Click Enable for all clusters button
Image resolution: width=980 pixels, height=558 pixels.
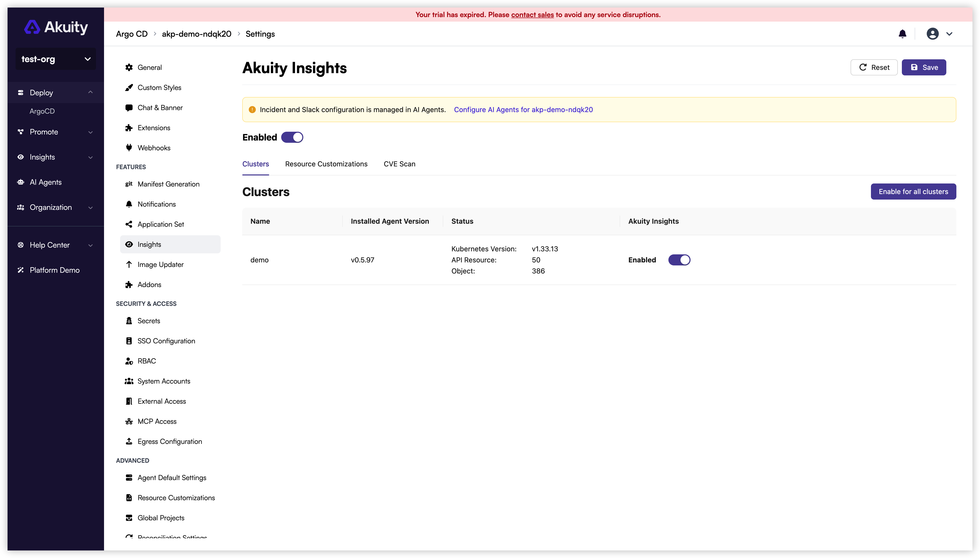click(913, 192)
